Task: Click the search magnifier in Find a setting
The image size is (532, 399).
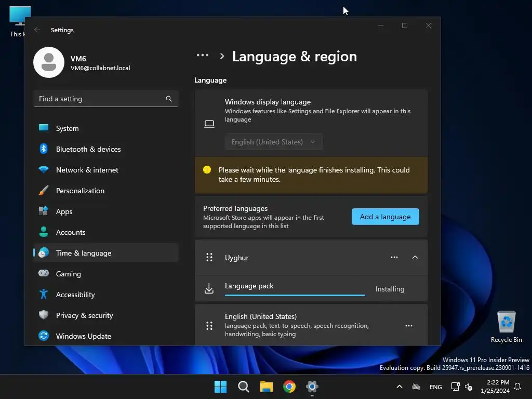Action: (x=169, y=99)
